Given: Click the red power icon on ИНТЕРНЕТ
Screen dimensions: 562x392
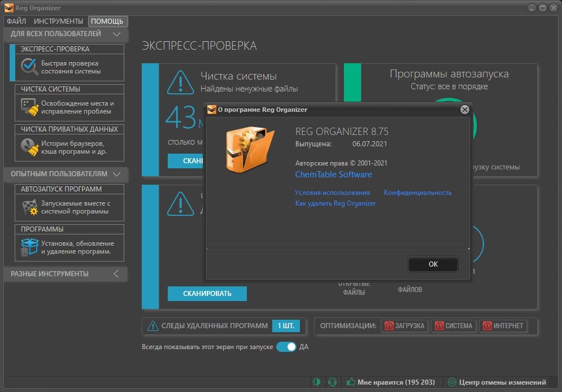Looking at the screenshot, I should click(487, 326).
